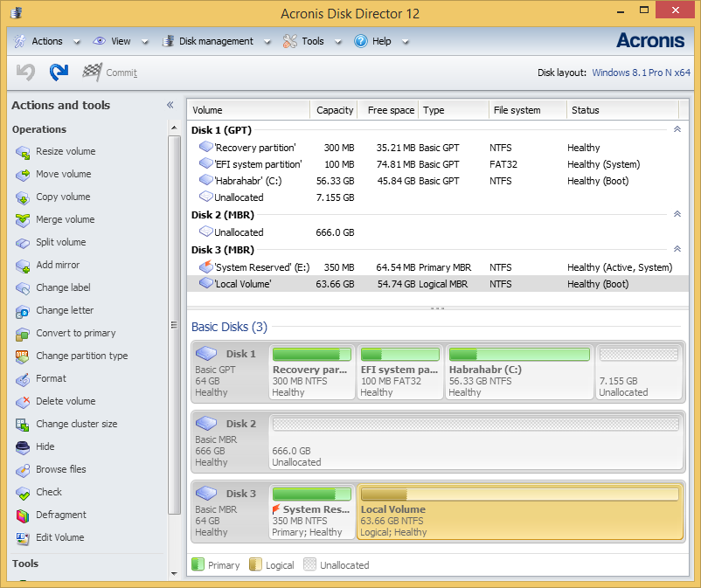
Task: Click the Format operation icon
Action: point(23,379)
